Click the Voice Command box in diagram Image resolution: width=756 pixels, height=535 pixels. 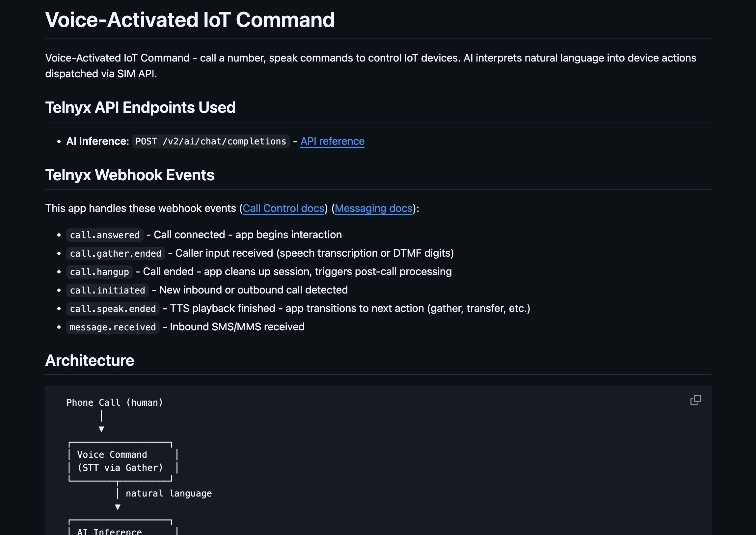pyautogui.click(x=122, y=461)
